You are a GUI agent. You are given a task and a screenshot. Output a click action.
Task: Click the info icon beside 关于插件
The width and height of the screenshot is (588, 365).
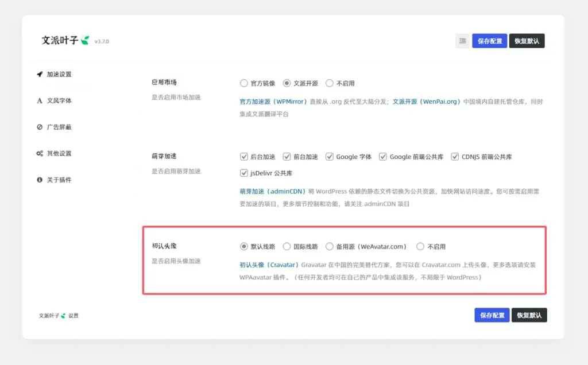pyautogui.click(x=40, y=180)
